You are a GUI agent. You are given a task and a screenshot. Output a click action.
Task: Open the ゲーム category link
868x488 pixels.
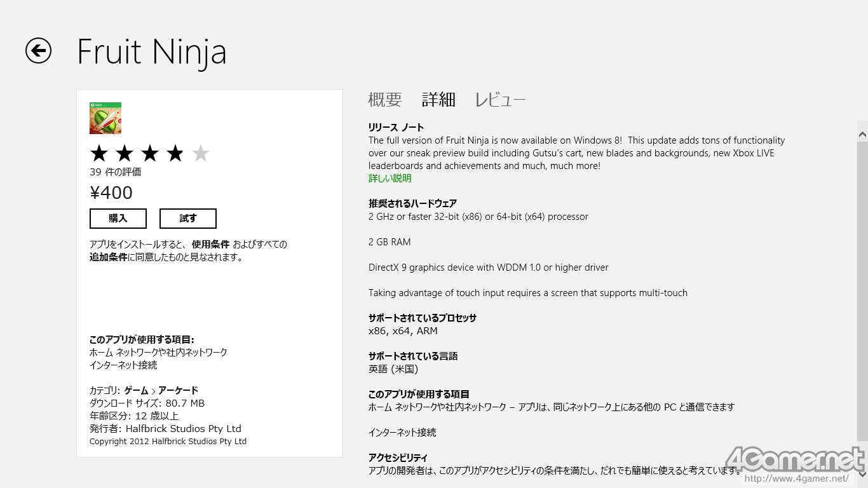click(x=136, y=391)
